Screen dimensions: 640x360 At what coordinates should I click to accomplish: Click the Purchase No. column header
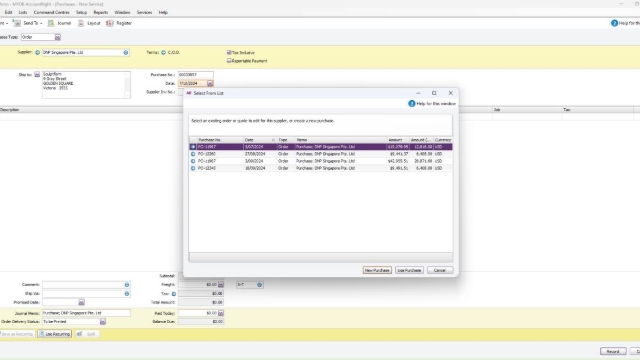220,140
